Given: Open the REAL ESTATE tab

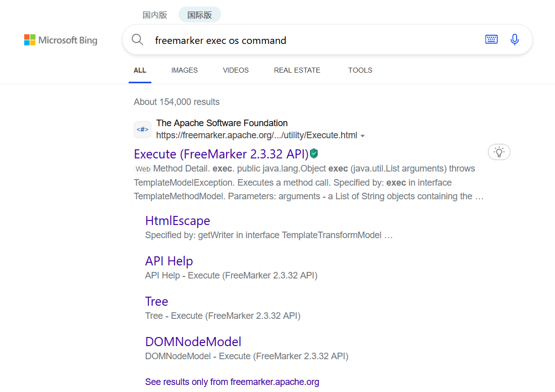Looking at the screenshot, I should pyautogui.click(x=297, y=70).
